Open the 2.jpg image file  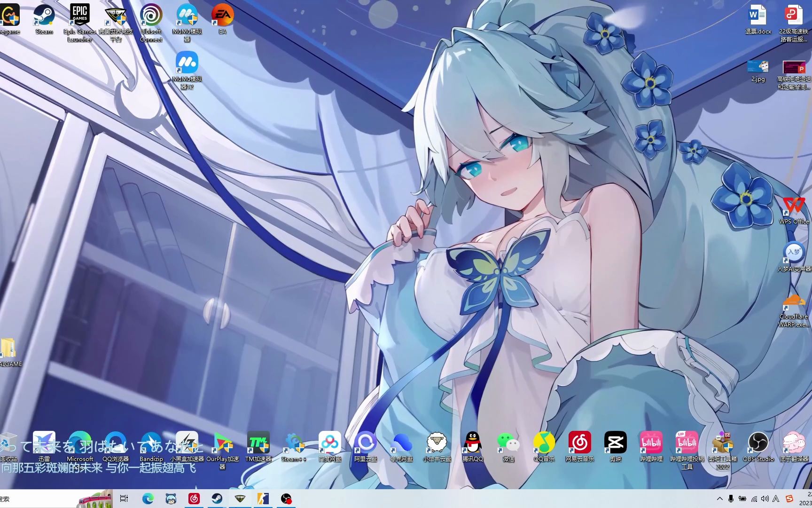coord(758,71)
